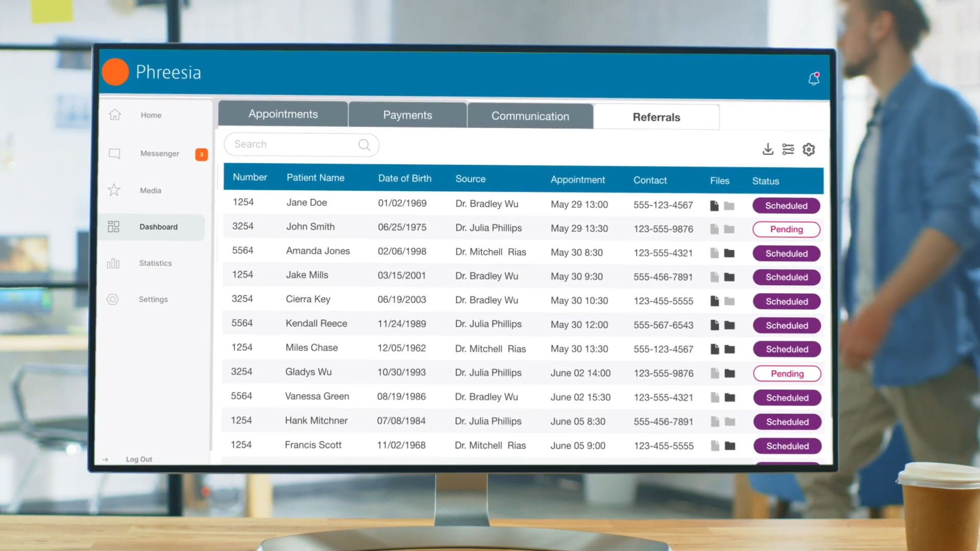
Task: Open Settings from the sidebar
Action: pyautogui.click(x=153, y=299)
